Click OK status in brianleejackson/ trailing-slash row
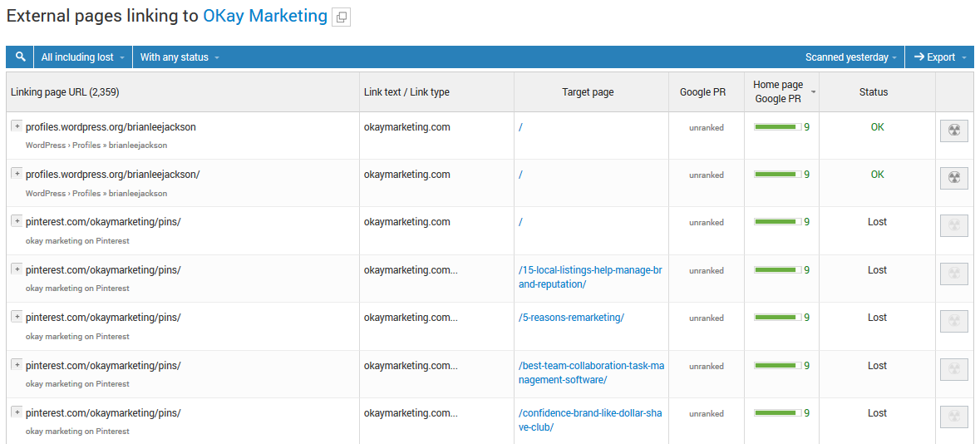 878,175
